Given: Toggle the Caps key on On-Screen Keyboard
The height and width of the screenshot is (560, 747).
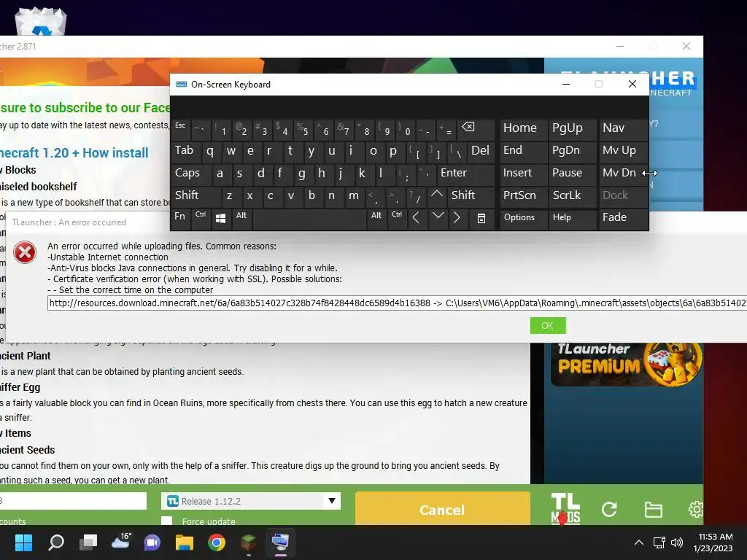Looking at the screenshot, I should 190,173.
